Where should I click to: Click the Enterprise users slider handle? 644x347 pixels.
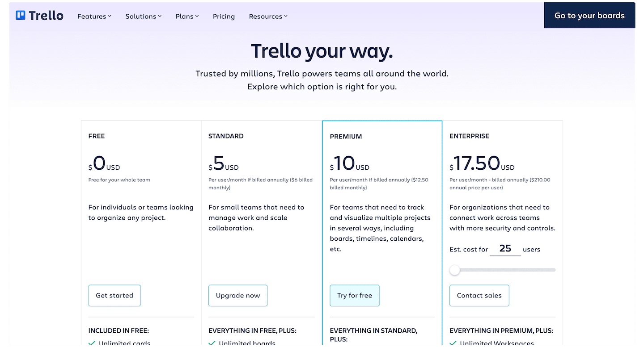pyautogui.click(x=455, y=270)
